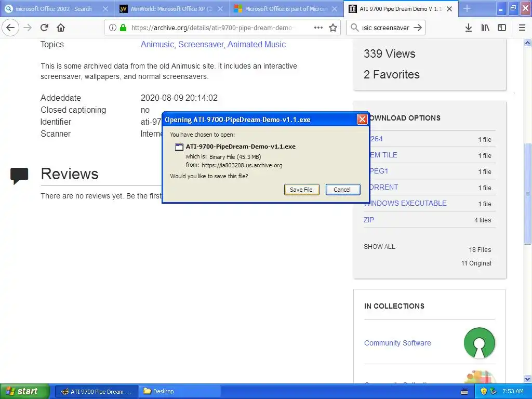Image resolution: width=532 pixels, height=399 pixels.
Task: Open Community Software collection link
Action: (x=397, y=343)
